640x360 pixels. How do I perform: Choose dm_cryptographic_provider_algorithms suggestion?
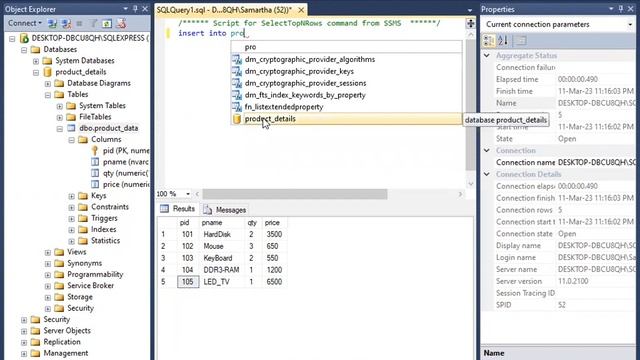347,60
